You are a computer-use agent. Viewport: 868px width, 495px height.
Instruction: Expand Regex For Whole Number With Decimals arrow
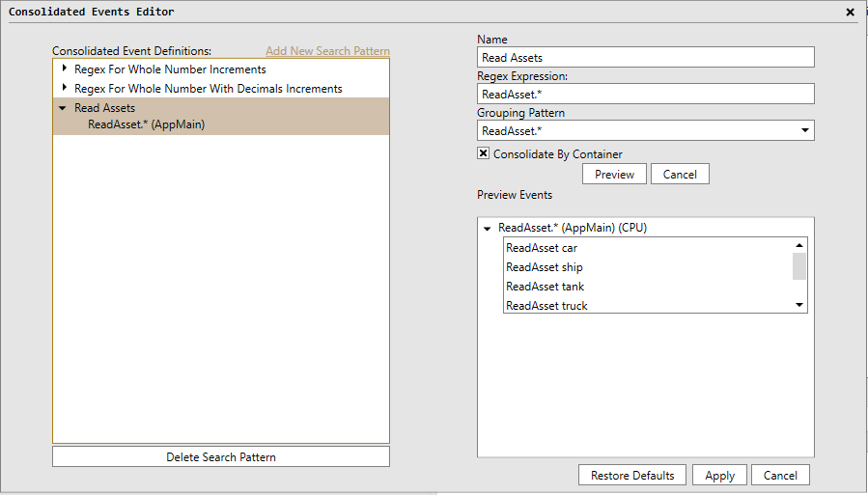pos(65,88)
